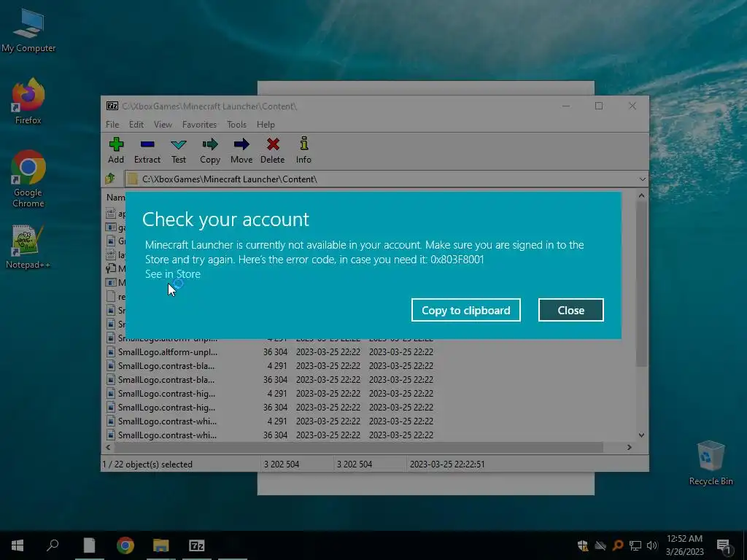Viewport: 747px width, 560px height.
Task: Click the up-folder icon beside address bar
Action: 111,179
